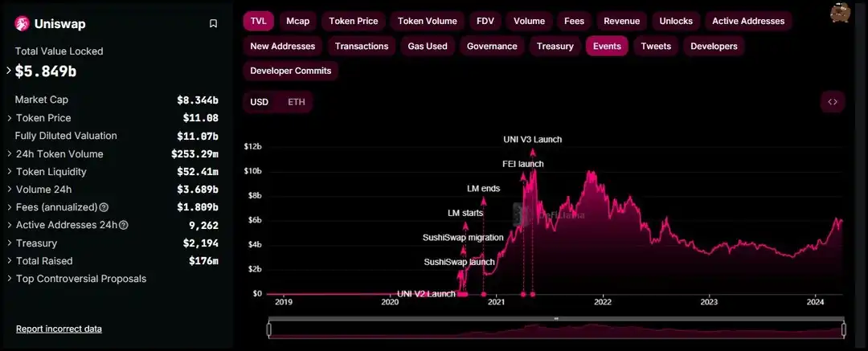Expand the Active Addresses 24h row

[x=10, y=226]
